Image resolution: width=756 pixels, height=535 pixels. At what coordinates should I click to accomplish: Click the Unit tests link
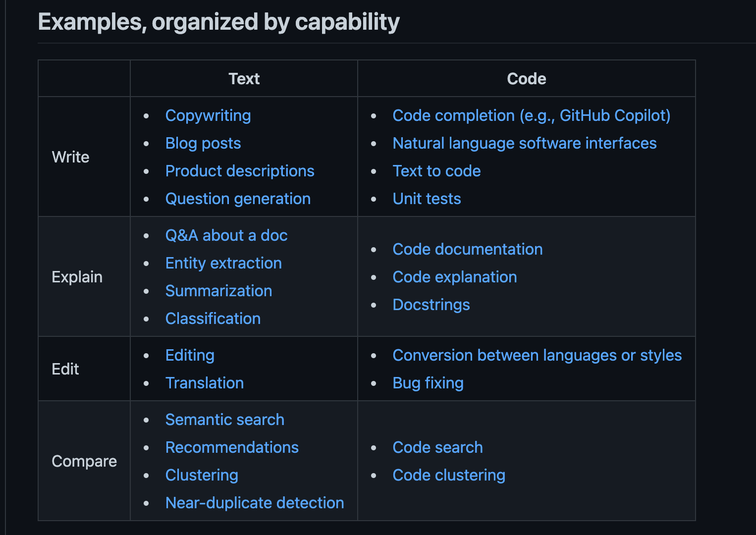pos(427,199)
